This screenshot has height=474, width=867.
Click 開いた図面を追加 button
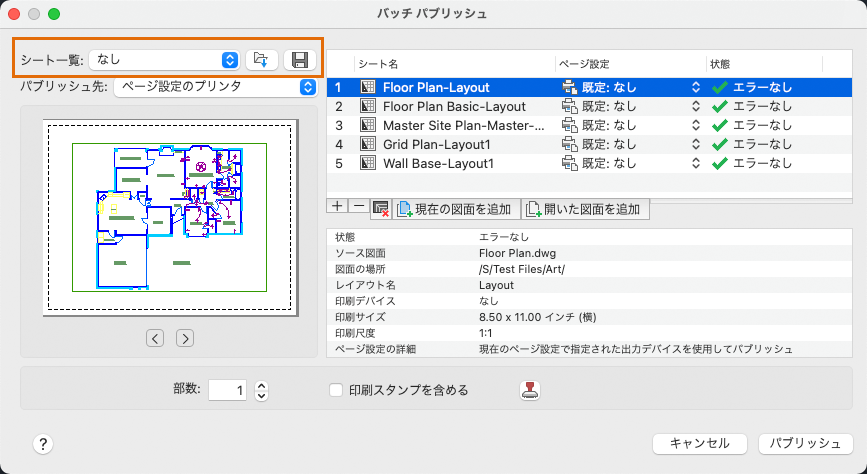(x=585, y=209)
